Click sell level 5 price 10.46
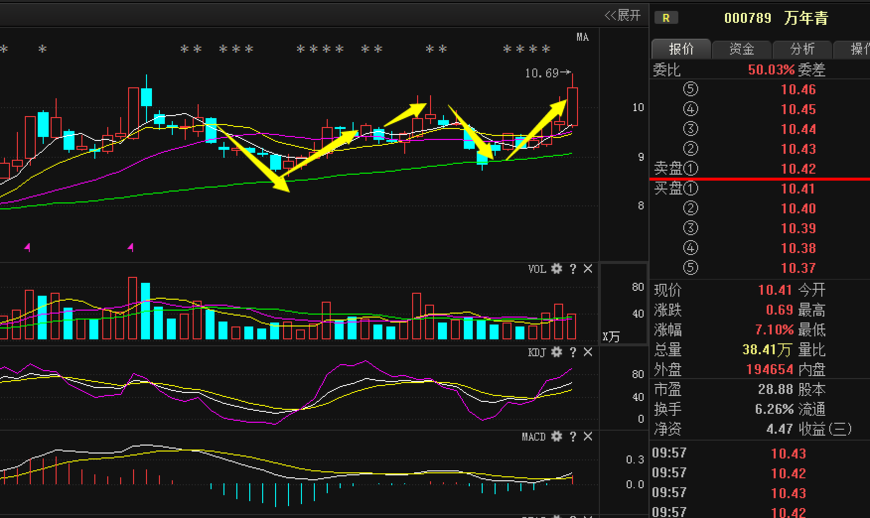 pyautogui.click(x=798, y=89)
